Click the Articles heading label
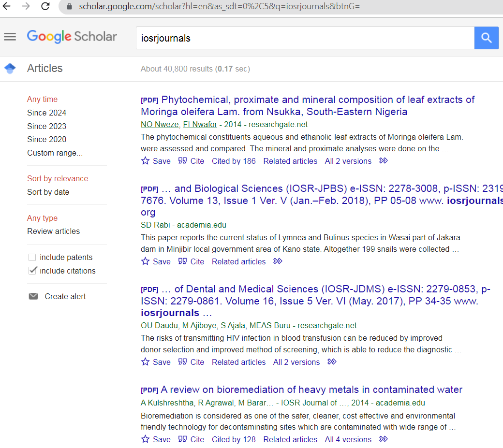 (45, 68)
